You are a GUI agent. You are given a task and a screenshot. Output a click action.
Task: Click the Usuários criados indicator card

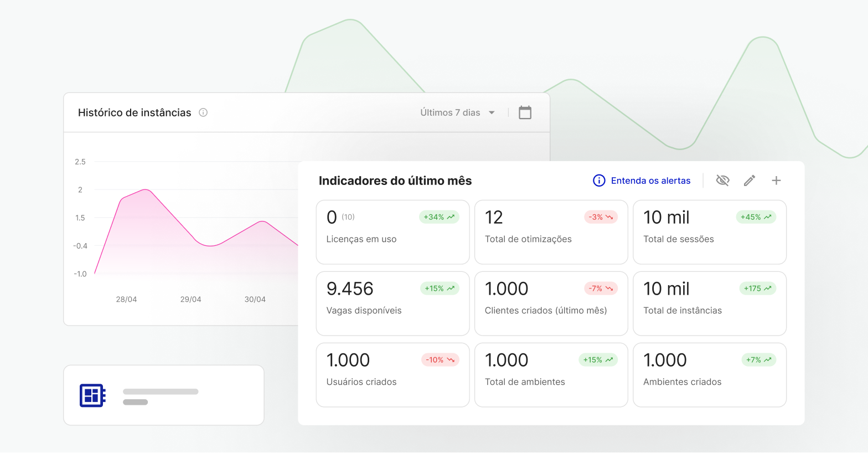pyautogui.click(x=392, y=375)
